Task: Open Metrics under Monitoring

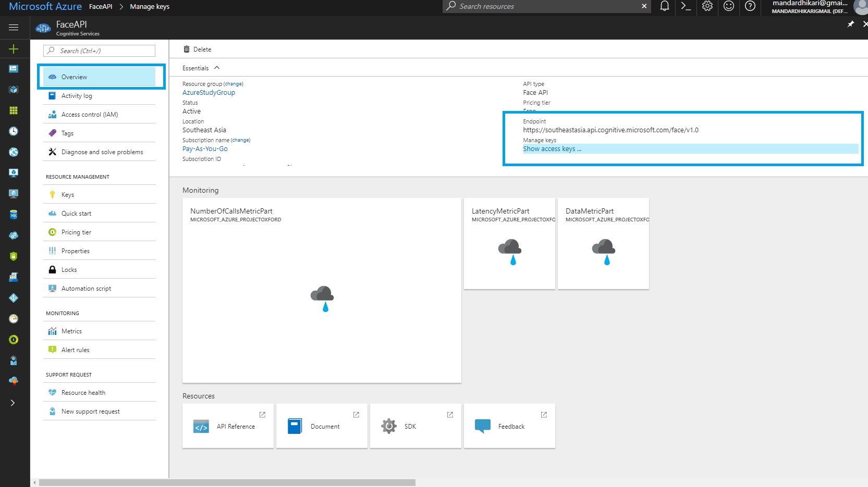Action: coord(99,331)
